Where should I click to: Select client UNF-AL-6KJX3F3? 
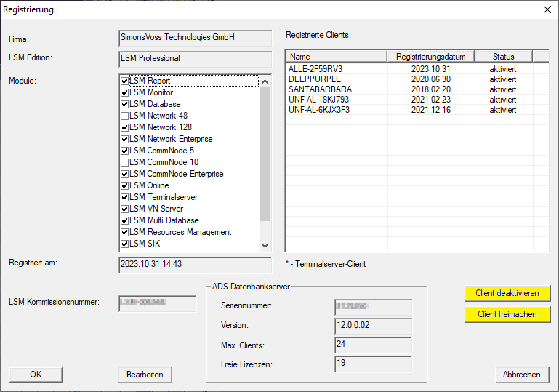318,110
